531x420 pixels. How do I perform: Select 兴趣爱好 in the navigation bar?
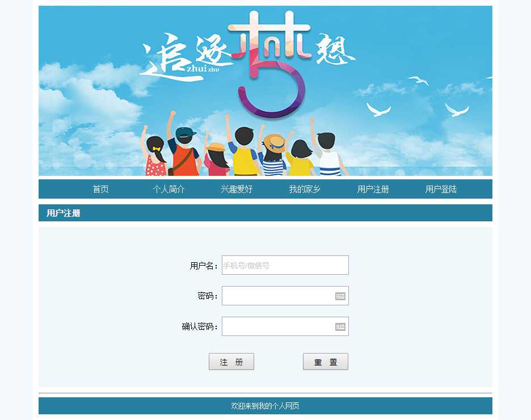click(237, 189)
